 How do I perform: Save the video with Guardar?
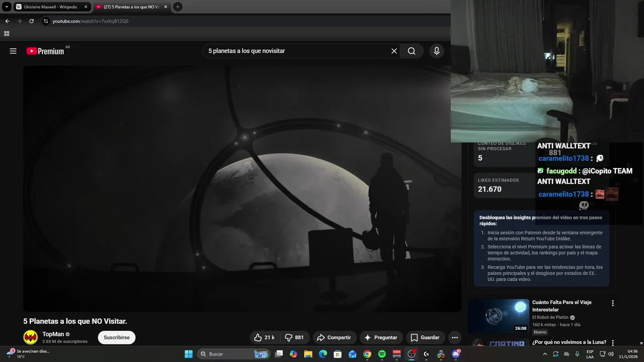coord(426,337)
